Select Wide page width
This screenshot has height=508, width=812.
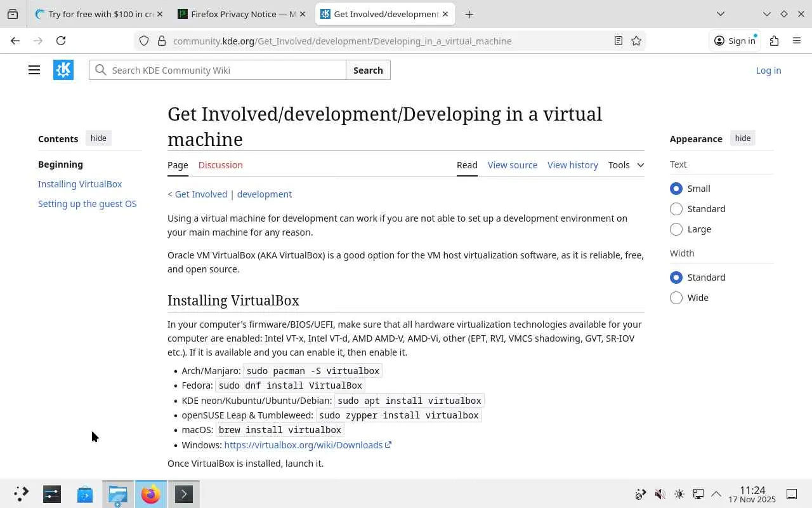click(x=676, y=298)
